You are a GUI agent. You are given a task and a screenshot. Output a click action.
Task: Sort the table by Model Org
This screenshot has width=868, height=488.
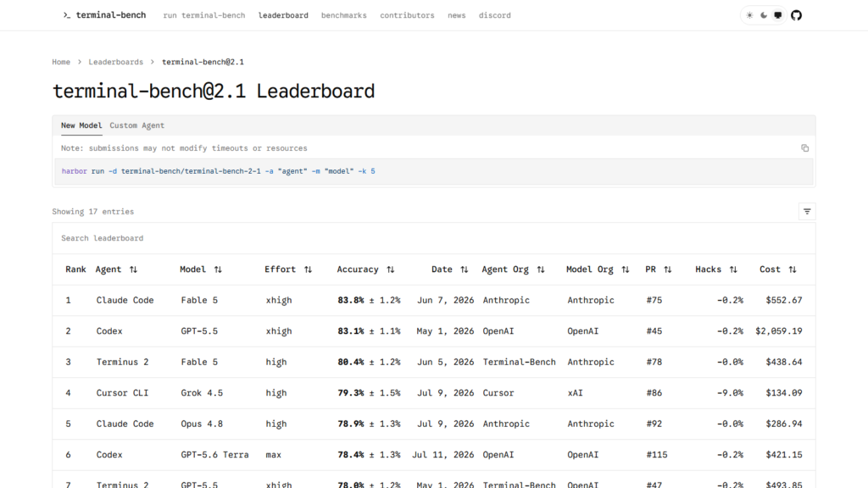coord(598,269)
